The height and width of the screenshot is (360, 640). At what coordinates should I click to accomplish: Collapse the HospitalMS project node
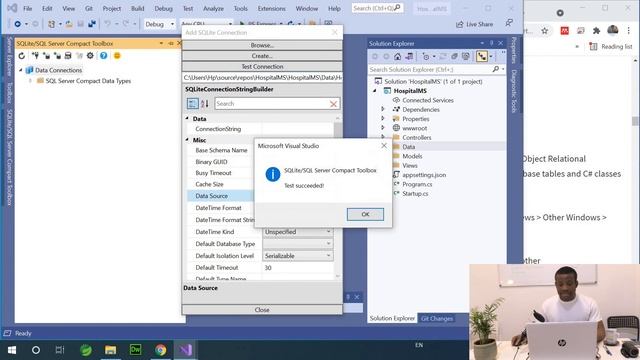(375, 91)
